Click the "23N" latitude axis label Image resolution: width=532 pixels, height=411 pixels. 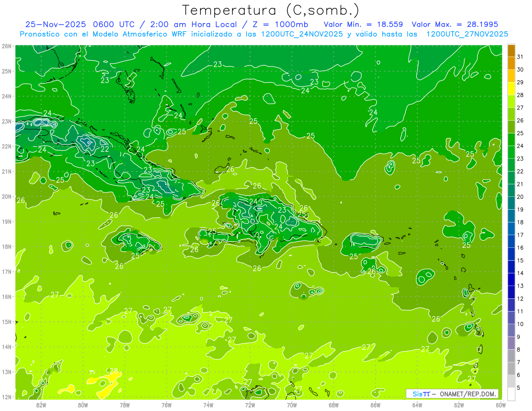coord(6,121)
